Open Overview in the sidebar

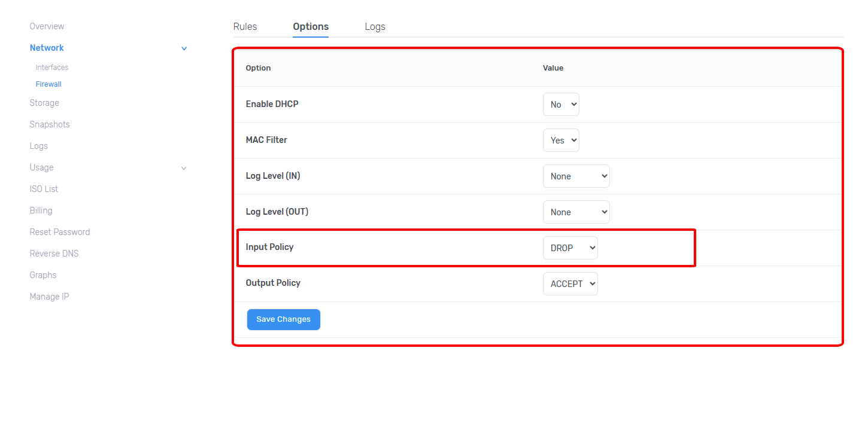[47, 26]
